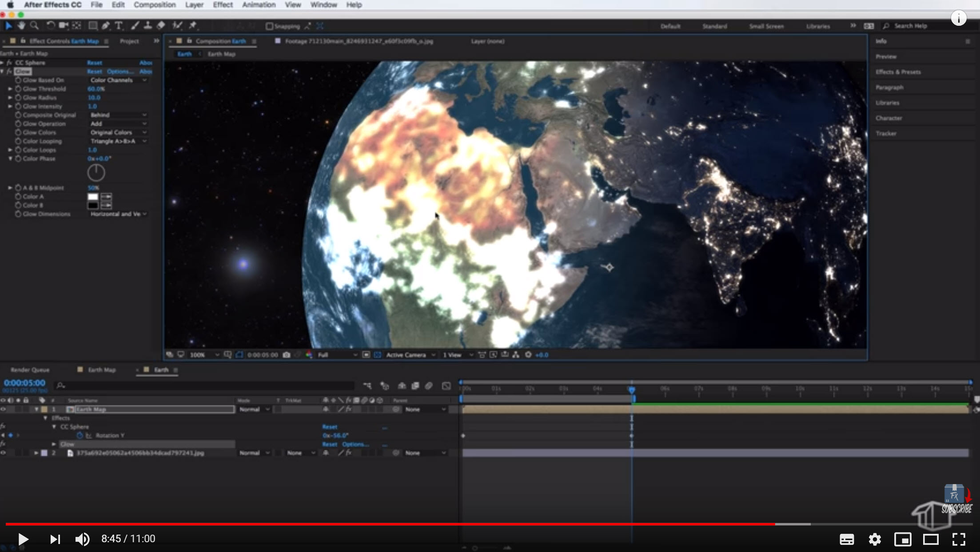Open the timeline graph editor icon
980x552 pixels.
pyautogui.click(x=446, y=386)
